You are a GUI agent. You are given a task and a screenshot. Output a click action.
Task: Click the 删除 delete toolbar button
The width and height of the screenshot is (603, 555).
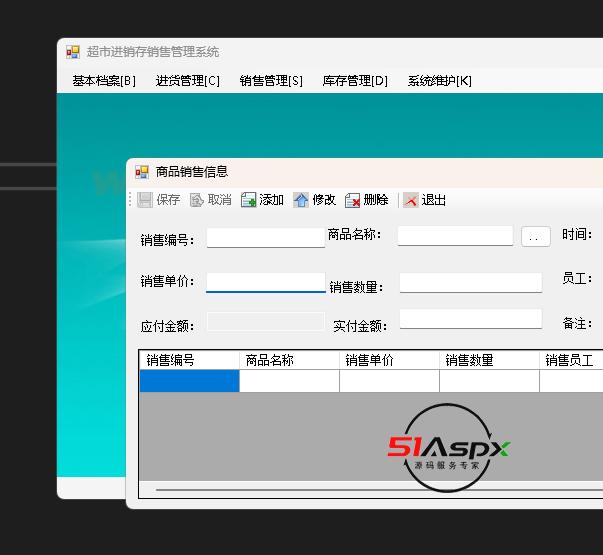(x=366, y=200)
